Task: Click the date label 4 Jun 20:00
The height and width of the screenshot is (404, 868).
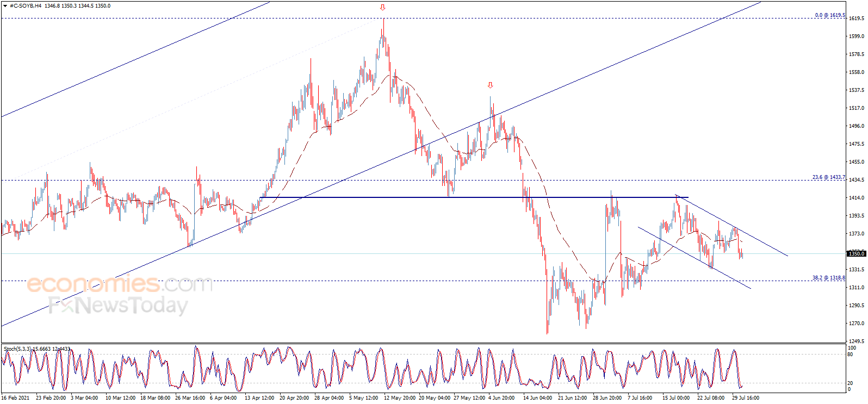Action: (501, 398)
